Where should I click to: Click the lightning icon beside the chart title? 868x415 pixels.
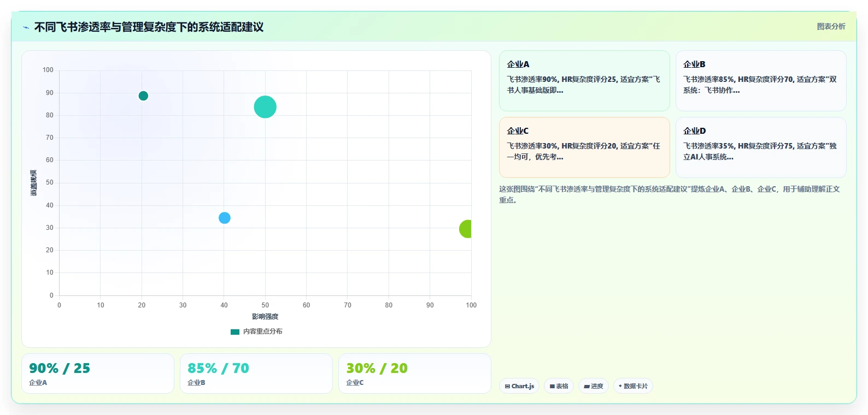(x=26, y=27)
